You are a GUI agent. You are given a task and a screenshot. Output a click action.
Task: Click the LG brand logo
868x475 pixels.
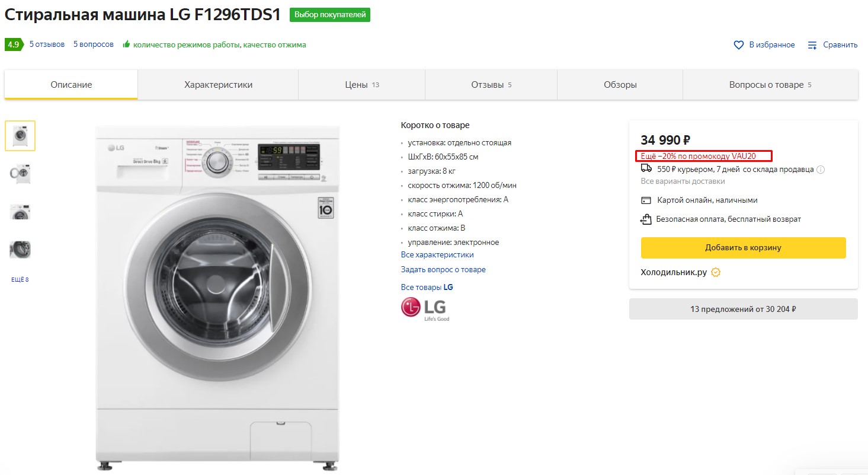[x=424, y=308]
